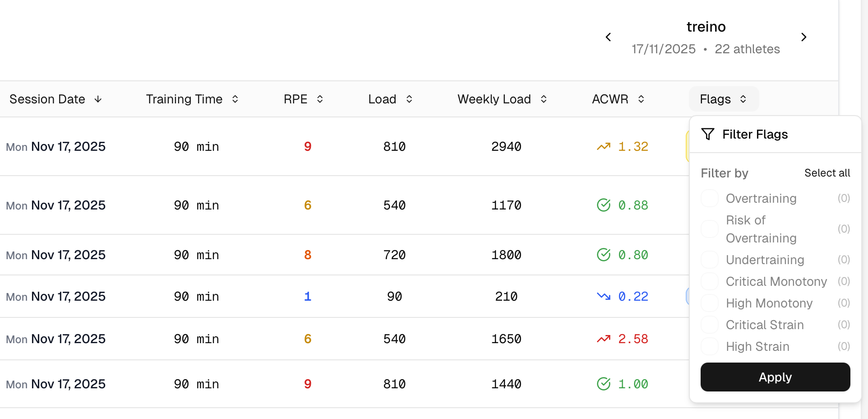Sort by Training Time column
This screenshot has width=868, height=419.
coord(192,99)
